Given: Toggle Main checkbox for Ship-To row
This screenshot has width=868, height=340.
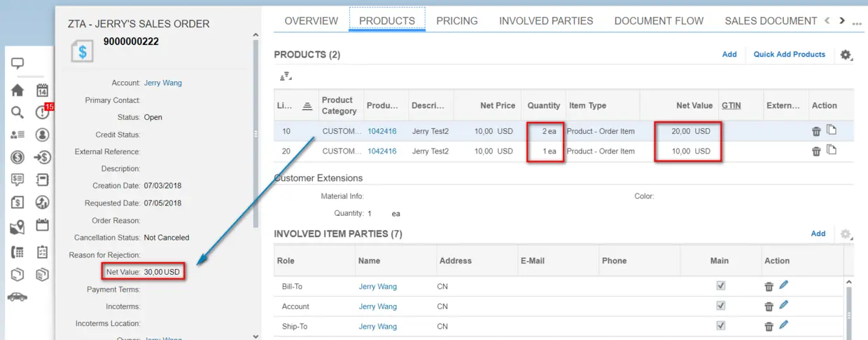Looking at the screenshot, I should tap(720, 326).
